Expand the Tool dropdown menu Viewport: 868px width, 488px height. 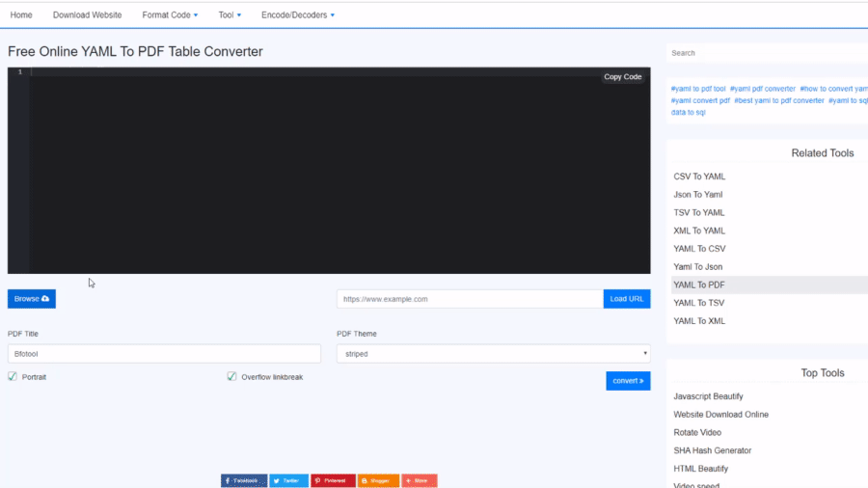pyautogui.click(x=230, y=15)
